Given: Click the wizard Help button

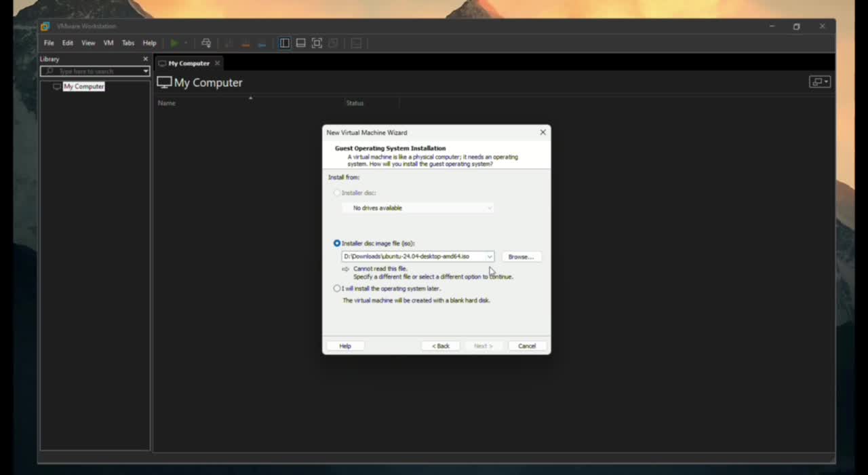Looking at the screenshot, I should [345, 346].
